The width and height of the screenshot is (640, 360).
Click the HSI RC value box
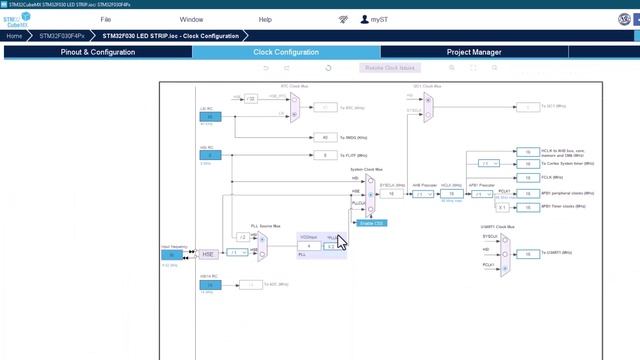(210, 155)
